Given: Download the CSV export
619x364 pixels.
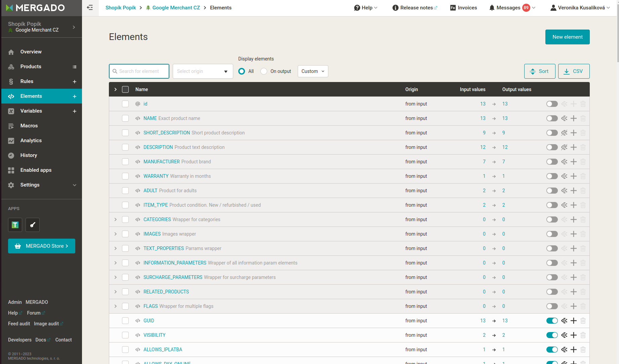Looking at the screenshot, I should pyautogui.click(x=574, y=71).
